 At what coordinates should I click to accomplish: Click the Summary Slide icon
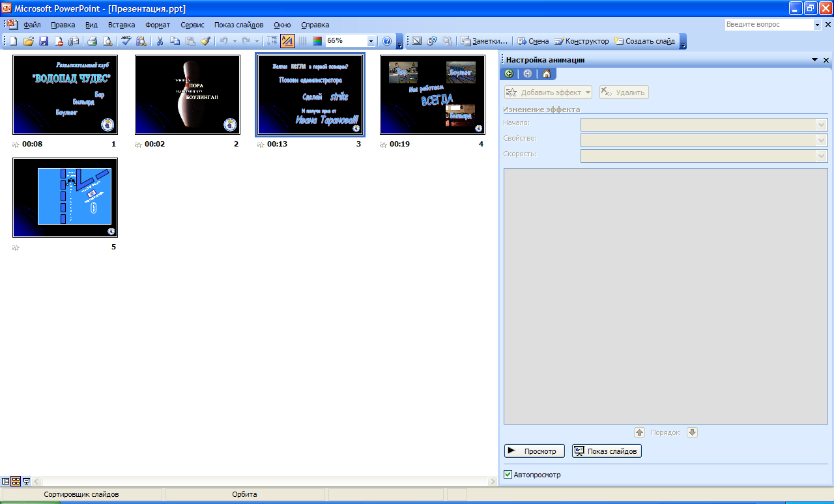[x=447, y=41]
